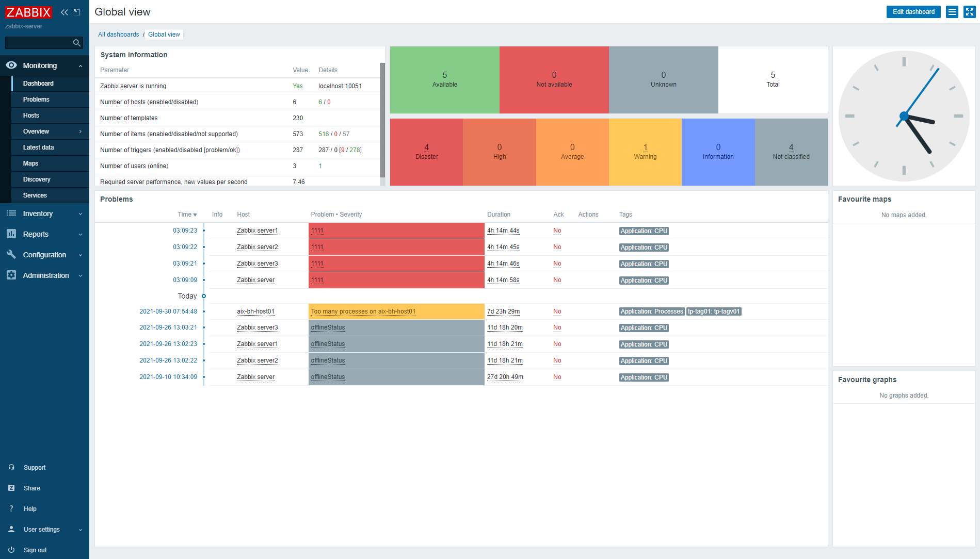Click the Today timeline marker
Viewport: 980px width, 559px height.
204,296
